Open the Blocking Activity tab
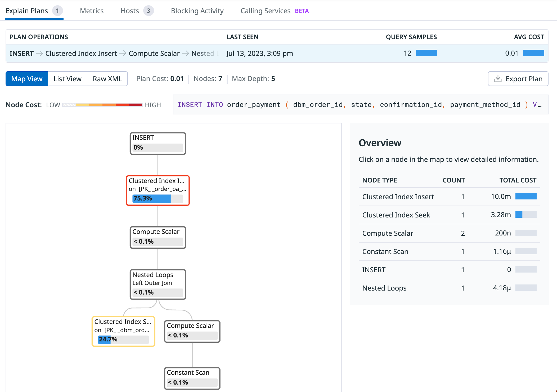The width and height of the screenshot is (557, 392). click(197, 11)
